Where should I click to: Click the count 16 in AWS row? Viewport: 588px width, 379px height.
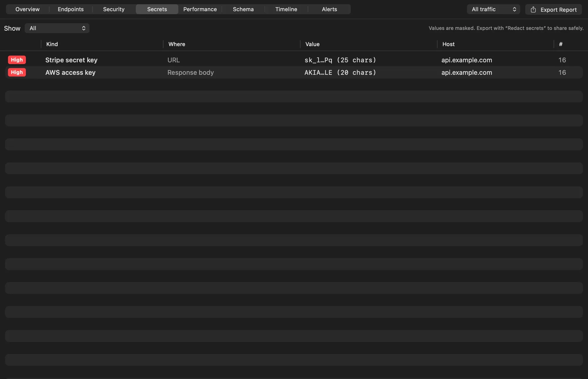pos(562,72)
